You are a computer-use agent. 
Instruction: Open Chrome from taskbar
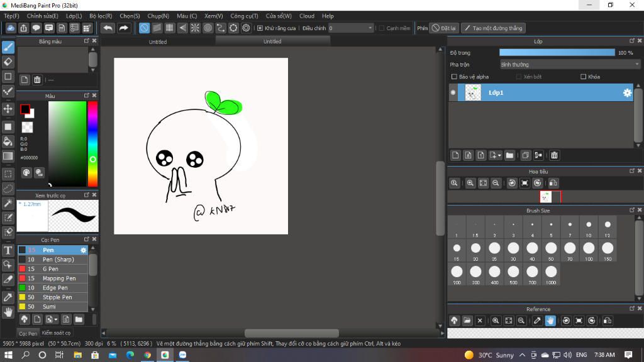tap(147, 354)
